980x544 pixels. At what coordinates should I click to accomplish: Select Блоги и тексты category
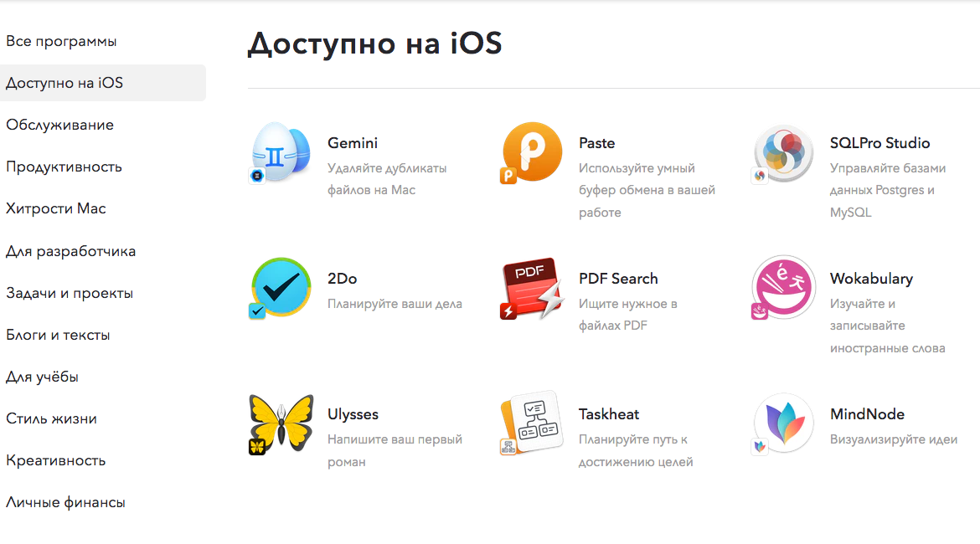pos(58,335)
